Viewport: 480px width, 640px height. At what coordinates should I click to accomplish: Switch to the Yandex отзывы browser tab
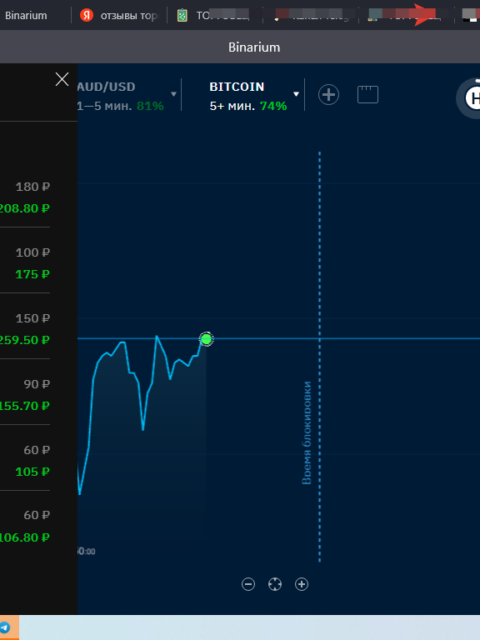point(119,16)
